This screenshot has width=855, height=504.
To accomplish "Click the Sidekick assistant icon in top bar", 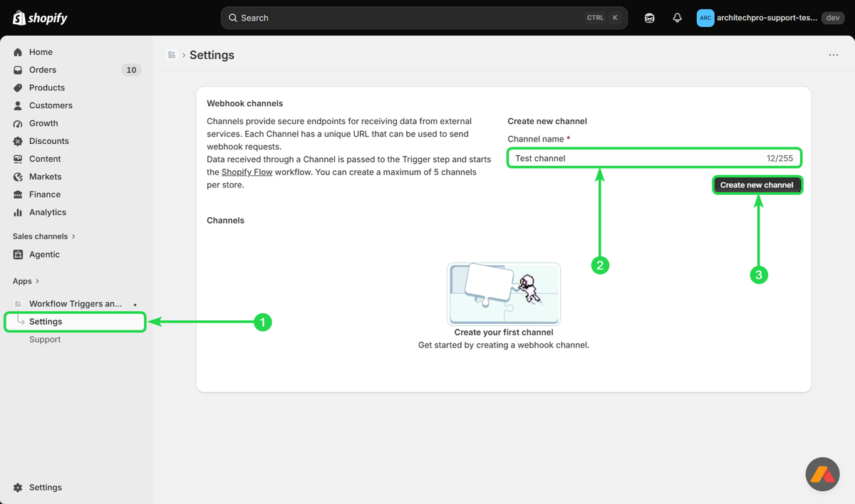I will (x=649, y=18).
